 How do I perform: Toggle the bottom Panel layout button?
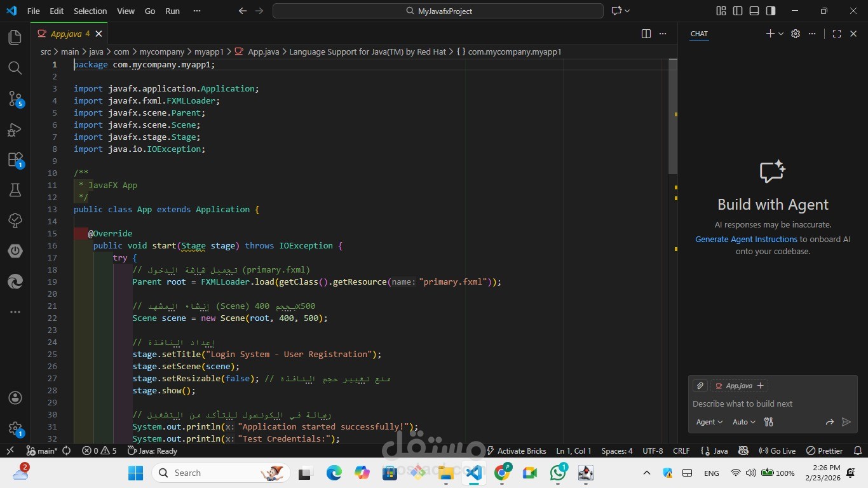pos(754,11)
